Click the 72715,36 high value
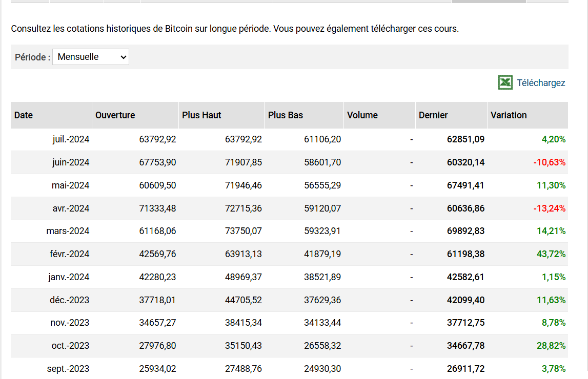The width and height of the screenshot is (588, 379). click(244, 208)
